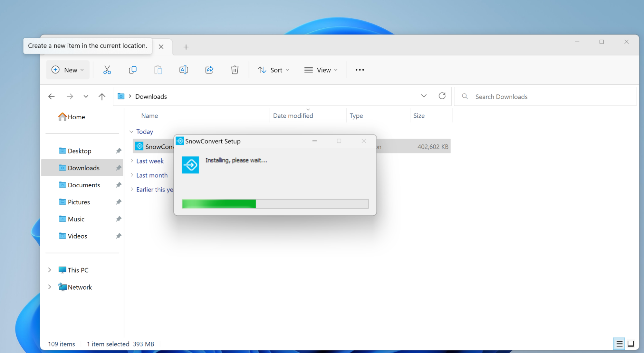
Task: Open a new File Explorer tab
Action: click(186, 47)
